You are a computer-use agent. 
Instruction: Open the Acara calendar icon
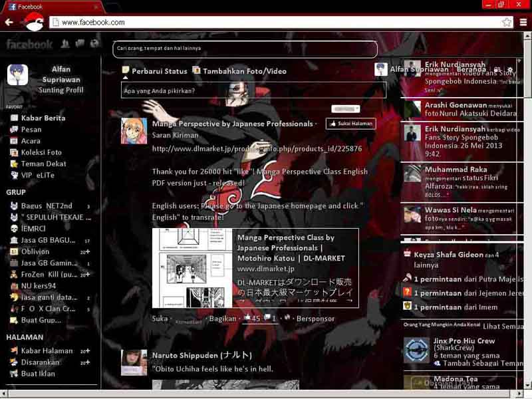pos(15,140)
